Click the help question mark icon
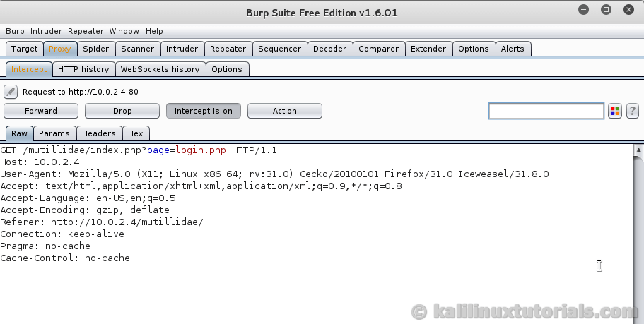Image resolution: width=644 pixels, height=324 pixels. tap(633, 111)
